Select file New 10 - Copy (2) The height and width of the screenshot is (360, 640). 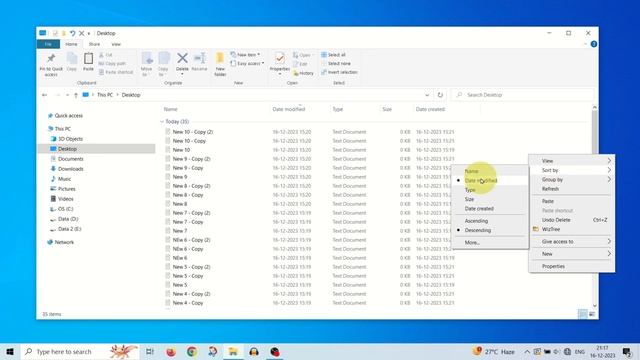click(x=193, y=132)
